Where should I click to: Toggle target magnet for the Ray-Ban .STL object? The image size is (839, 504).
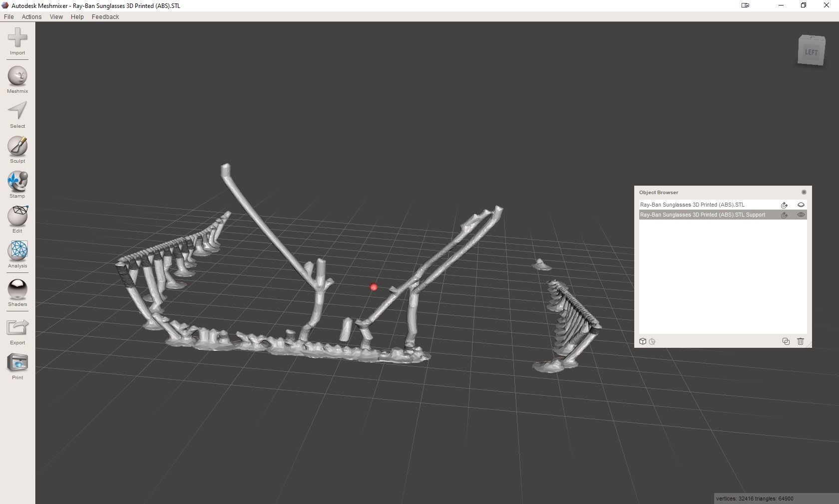[784, 205]
